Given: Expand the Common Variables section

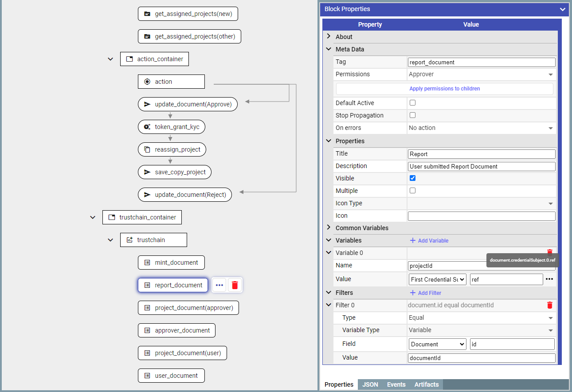Looking at the screenshot, I should click(x=329, y=227).
